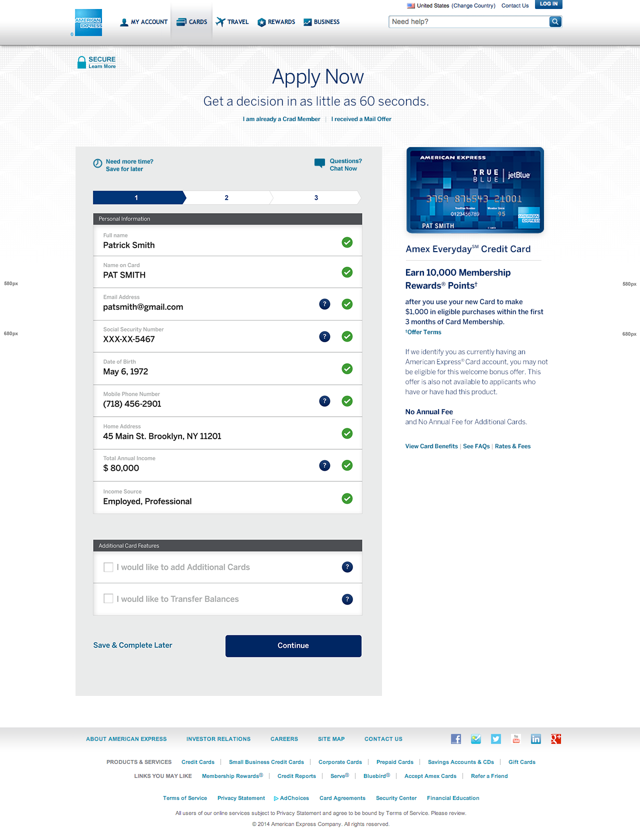The height and width of the screenshot is (840, 640).
Task: Click green checkmark on Home Address row
Action: click(x=347, y=433)
